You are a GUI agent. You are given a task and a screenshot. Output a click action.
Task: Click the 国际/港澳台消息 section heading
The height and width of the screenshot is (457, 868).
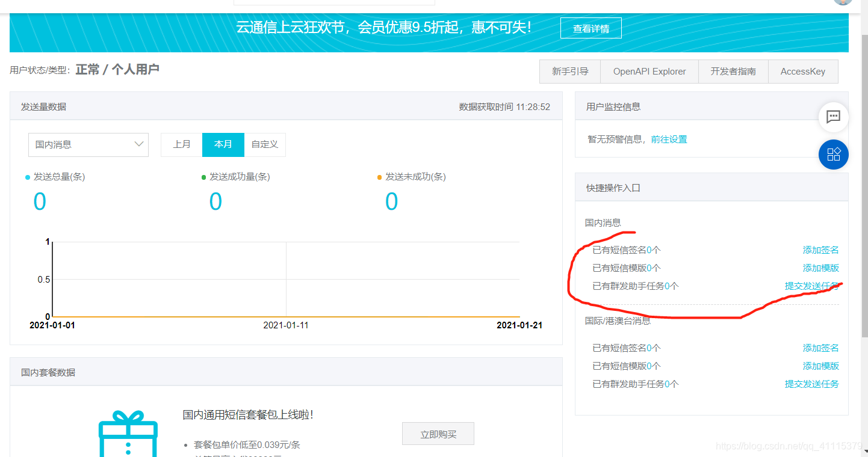[618, 321]
